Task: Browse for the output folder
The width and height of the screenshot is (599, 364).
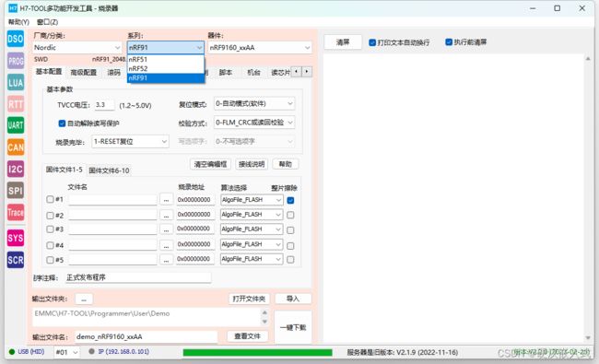Action: [84, 299]
